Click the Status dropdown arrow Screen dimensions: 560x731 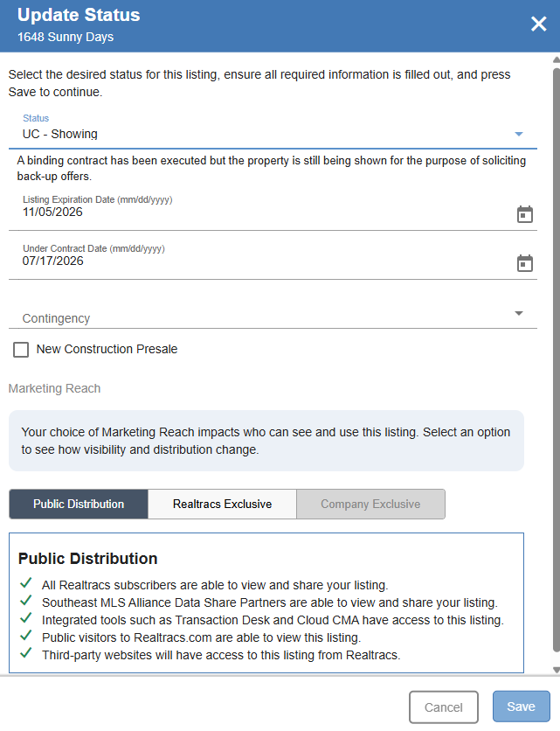pyautogui.click(x=519, y=135)
